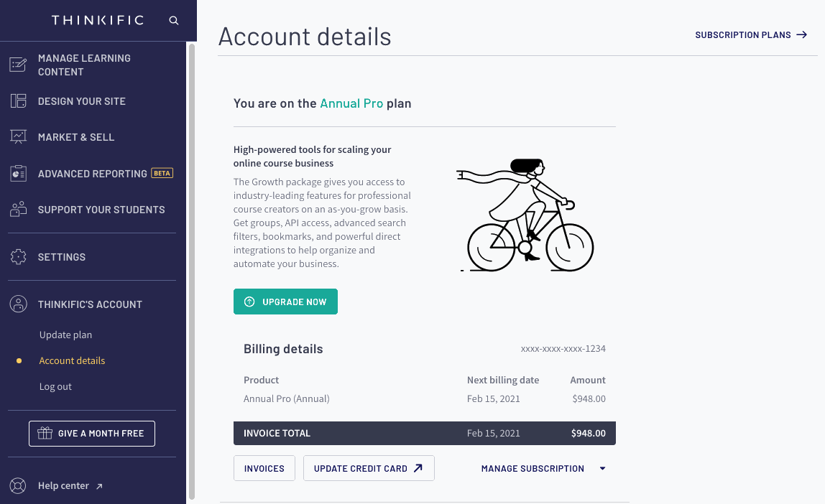The image size is (825, 504).
Task: Click the Design Your Site layout icon
Action: (18, 101)
